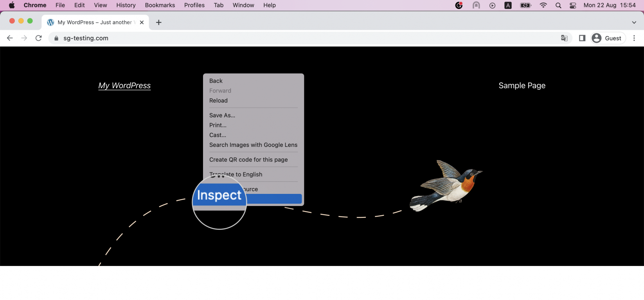
Task: Toggle the side panel icon
Action: pyautogui.click(x=582, y=38)
